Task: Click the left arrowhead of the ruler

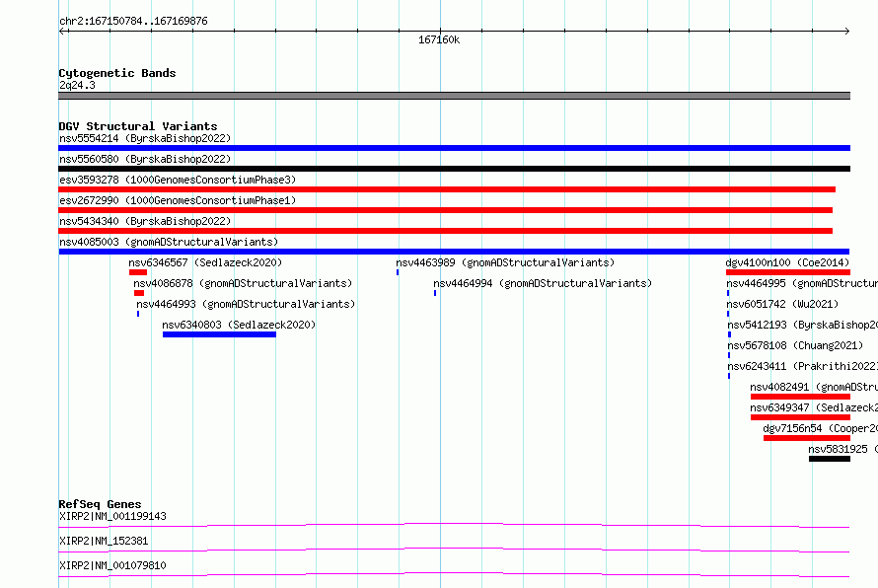Action: (x=61, y=32)
